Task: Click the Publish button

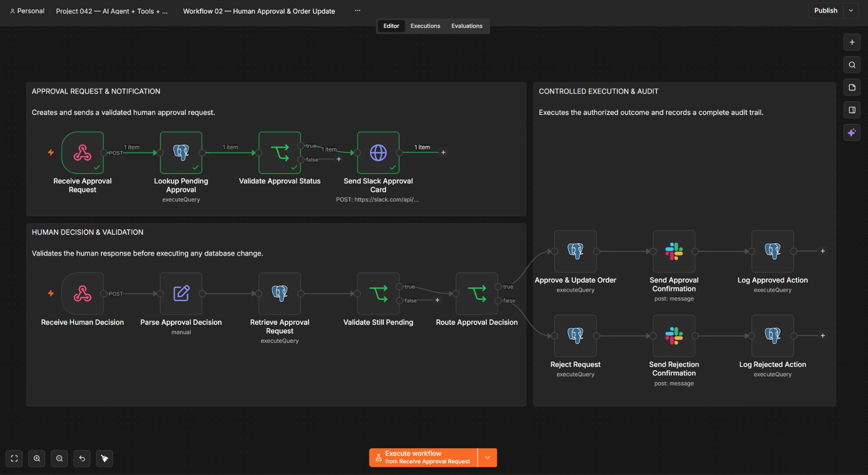Action: (826, 10)
